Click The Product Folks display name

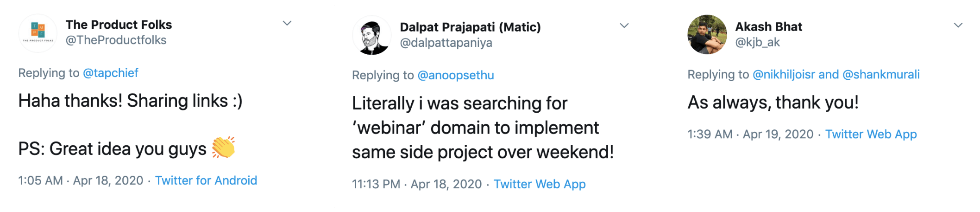coord(119,25)
